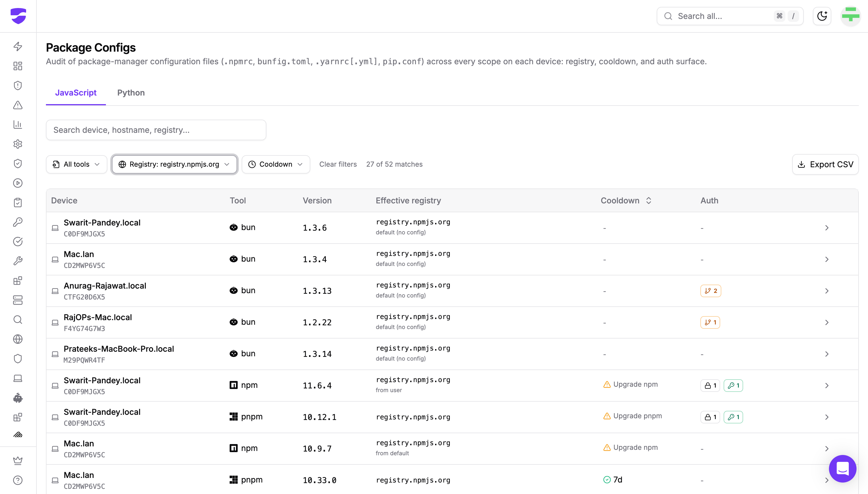The width and height of the screenshot is (868, 494).
Task: Open the server stack sidebar icon
Action: point(18,300)
